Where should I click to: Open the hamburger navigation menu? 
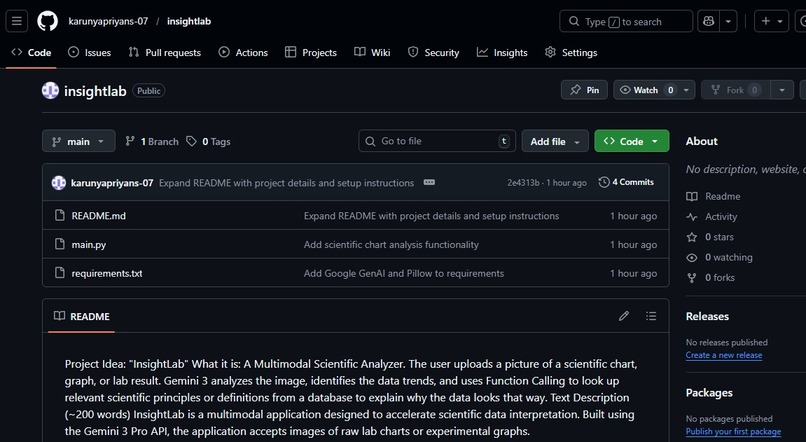[16, 22]
